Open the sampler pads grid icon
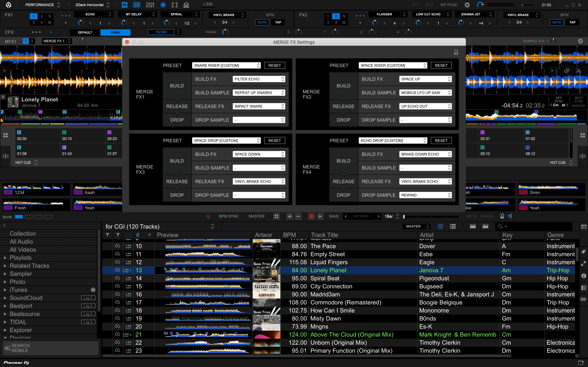Image resolution: width=588 pixels, height=367 pixels. [136, 5]
